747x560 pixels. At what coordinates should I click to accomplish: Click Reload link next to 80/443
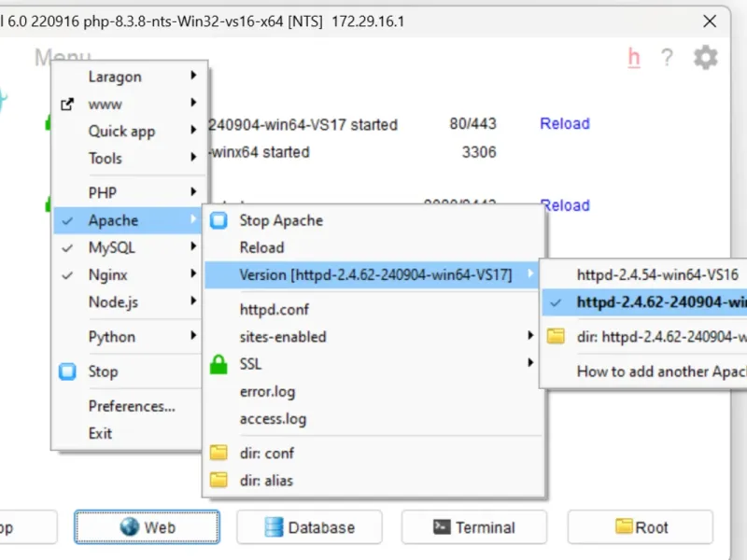[565, 124]
